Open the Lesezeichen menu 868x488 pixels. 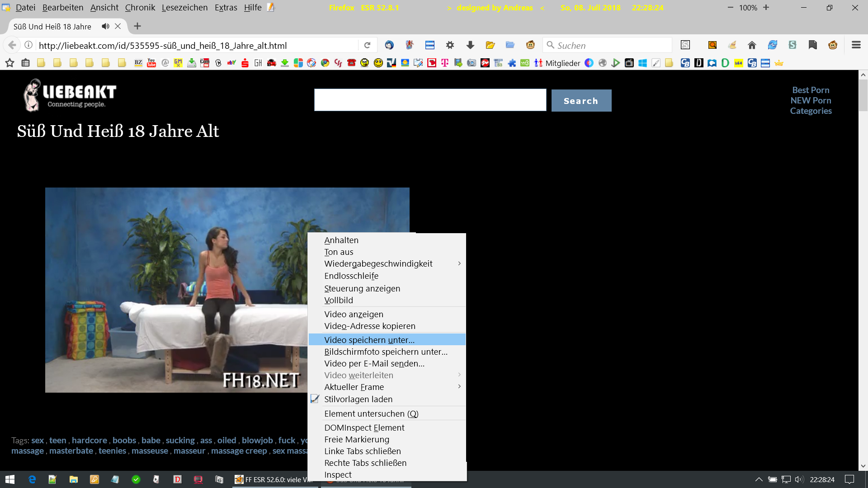[x=184, y=8]
